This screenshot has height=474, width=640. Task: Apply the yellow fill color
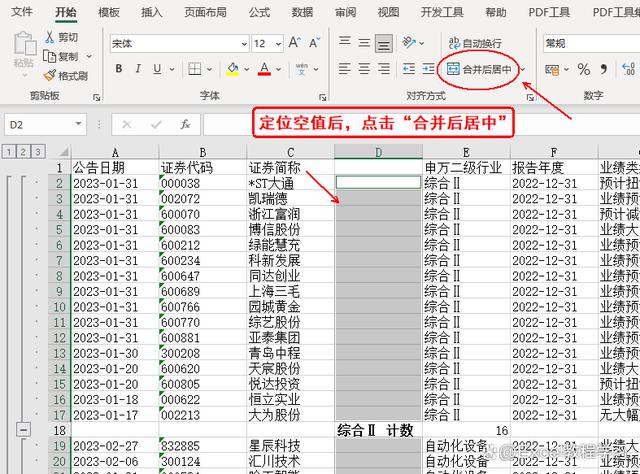(x=233, y=69)
